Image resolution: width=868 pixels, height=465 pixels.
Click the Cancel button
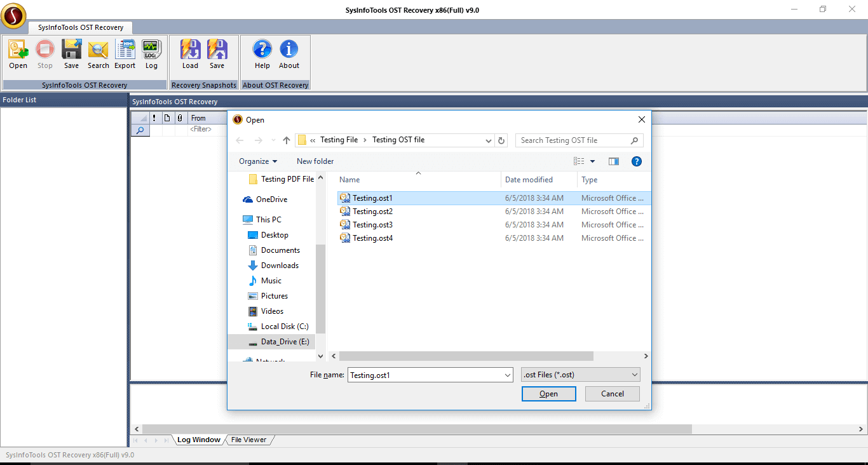[x=613, y=394]
